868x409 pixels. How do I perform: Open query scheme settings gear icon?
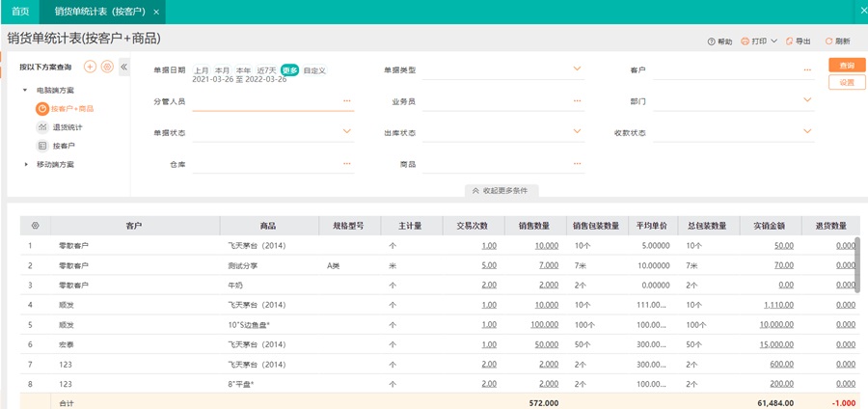coord(107,67)
